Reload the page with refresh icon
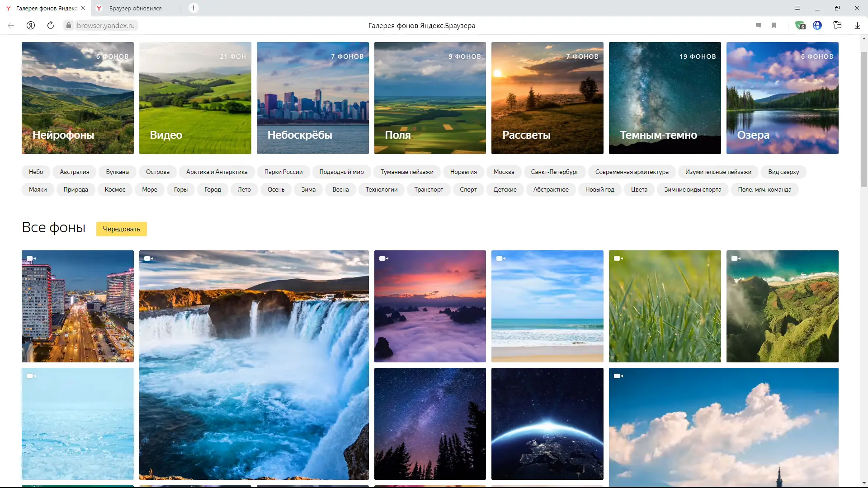The height and width of the screenshot is (488, 868). tap(51, 26)
